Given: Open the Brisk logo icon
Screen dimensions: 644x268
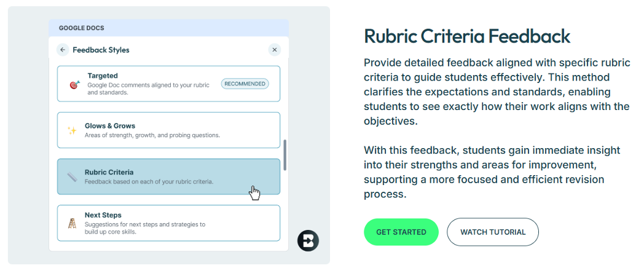Looking at the screenshot, I should (x=308, y=240).
